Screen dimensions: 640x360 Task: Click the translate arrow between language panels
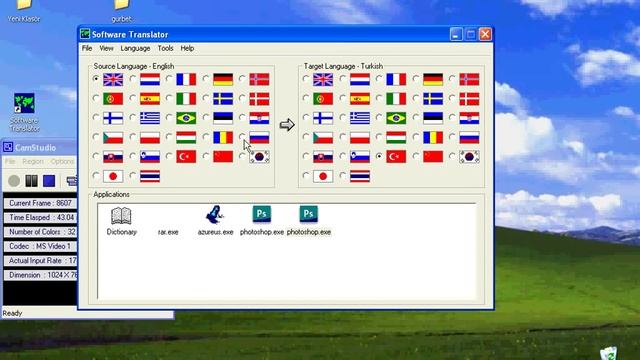(287, 124)
